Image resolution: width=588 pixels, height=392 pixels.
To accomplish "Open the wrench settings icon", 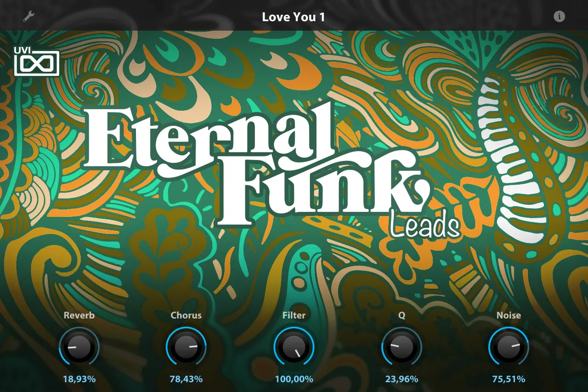I will 29,17.
